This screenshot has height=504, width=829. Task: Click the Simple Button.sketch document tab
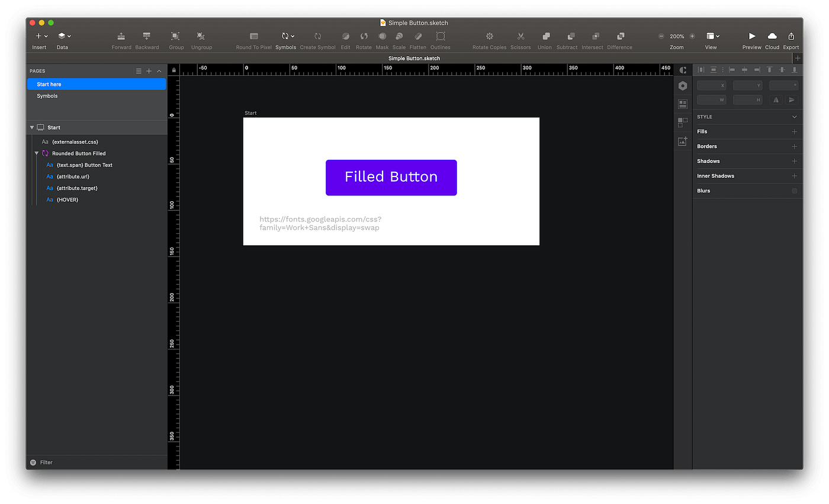click(414, 58)
